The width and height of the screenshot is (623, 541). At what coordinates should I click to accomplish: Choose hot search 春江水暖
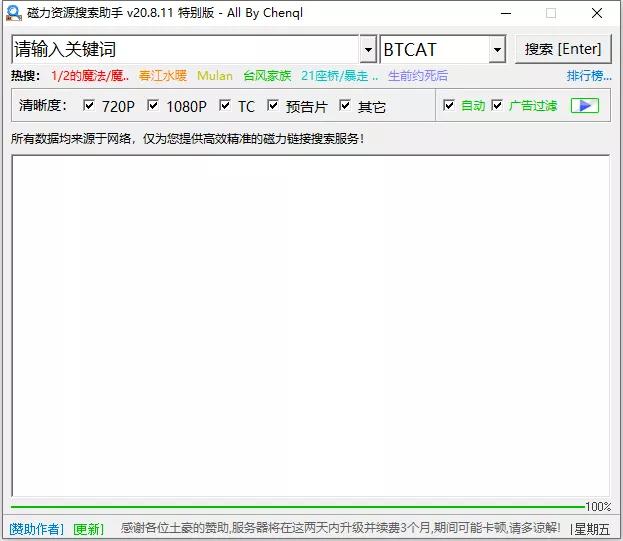(163, 76)
